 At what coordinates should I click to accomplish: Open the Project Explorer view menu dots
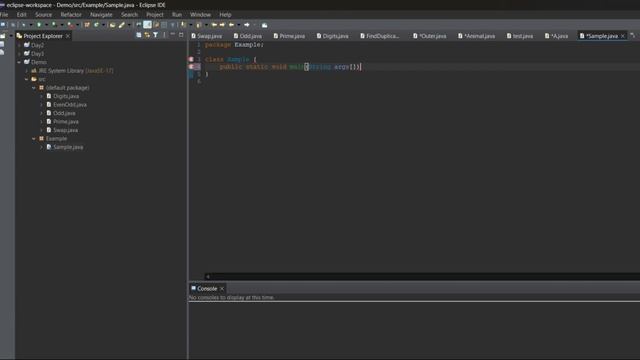(x=164, y=35)
